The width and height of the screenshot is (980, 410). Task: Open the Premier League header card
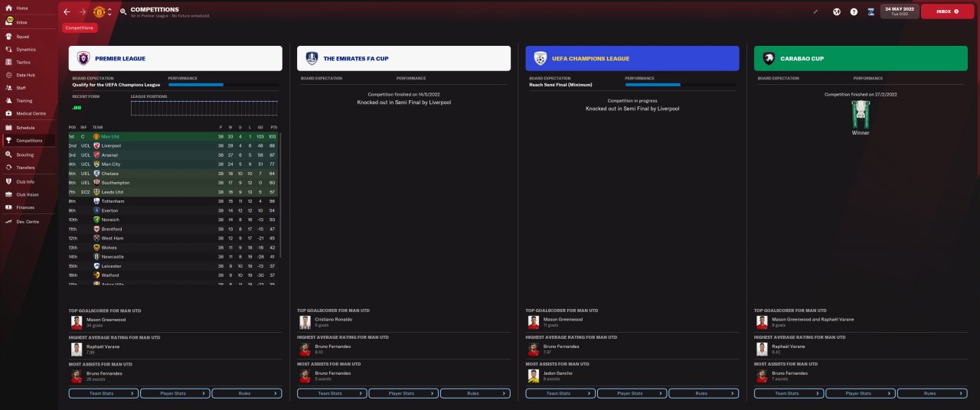coord(175,58)
